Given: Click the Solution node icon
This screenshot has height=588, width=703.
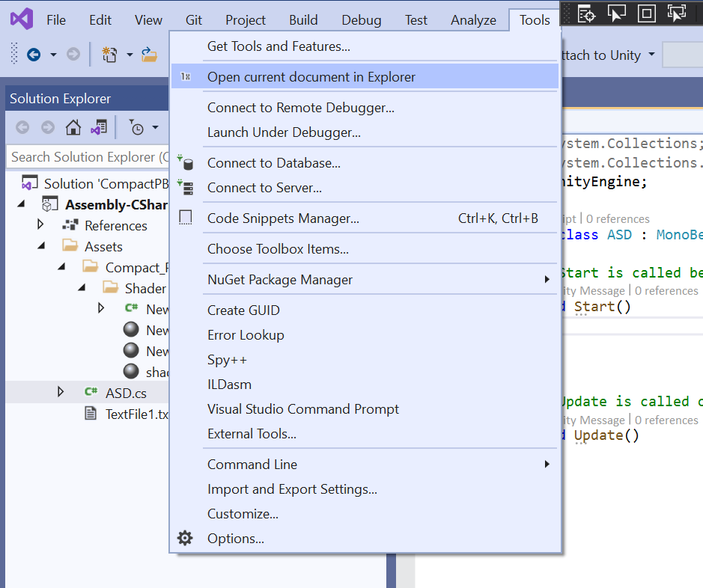Looking at the screenshot, I should 30,183.
